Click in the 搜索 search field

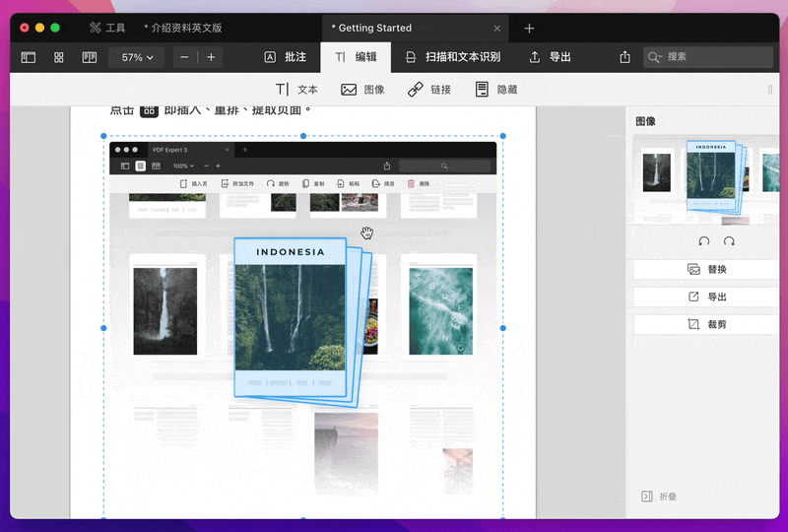pyautogui.click(x=714, y=57)
